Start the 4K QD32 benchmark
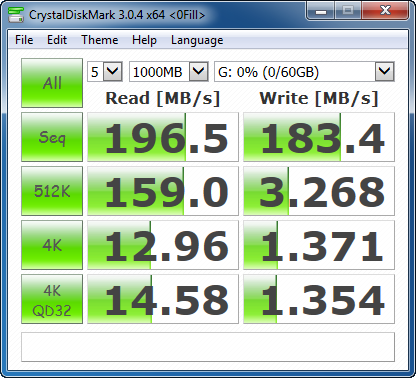This screenshot has height=378, width=416. point(52,299)
